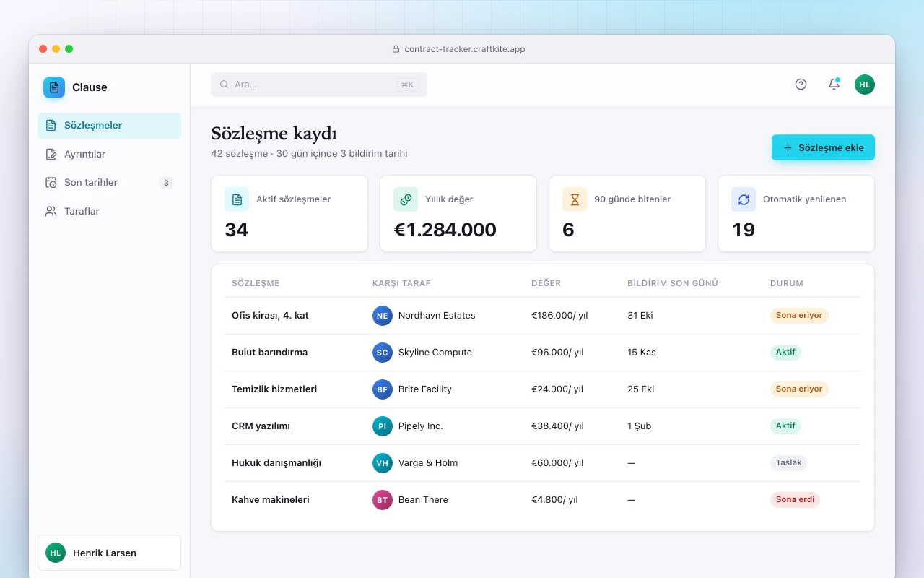924x578 pixels.
Task: Click the HL avatar in the top bar
Action: pos(865,85)
